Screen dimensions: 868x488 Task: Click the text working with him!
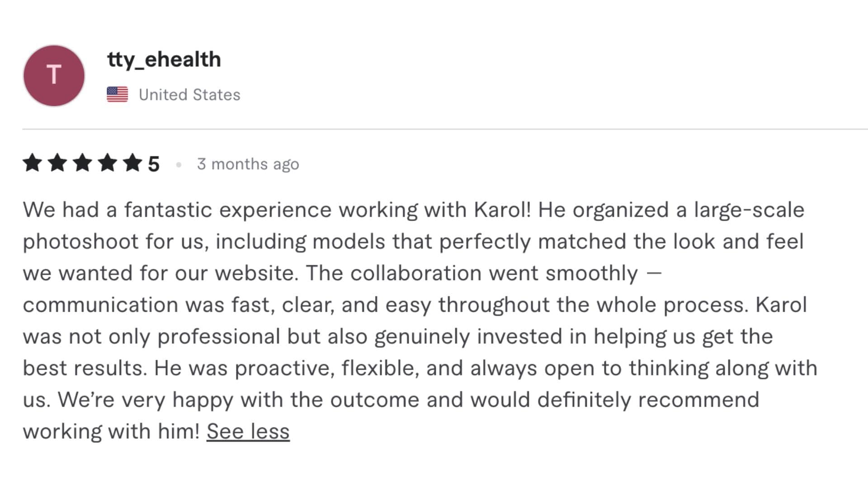pos(111,432)
